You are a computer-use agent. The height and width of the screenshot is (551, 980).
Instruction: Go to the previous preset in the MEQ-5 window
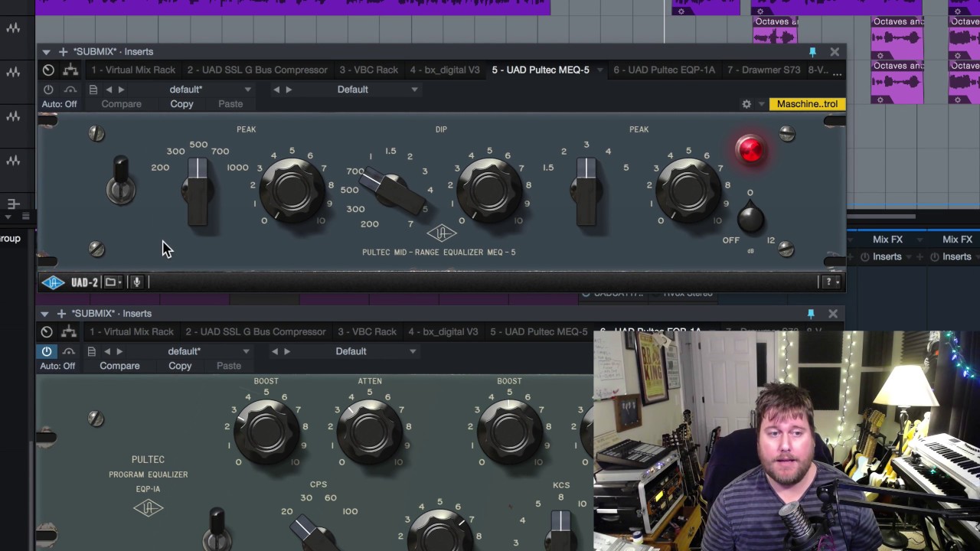tap(109, 90)
